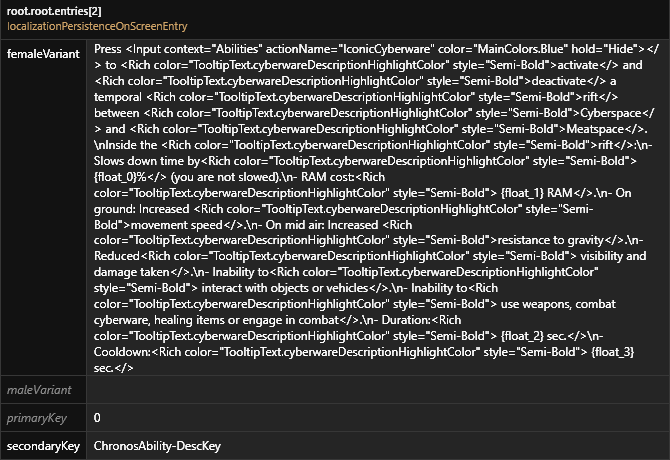Image resolution: width=670 pixels, height=460 pixels.
Task: Click the ChronosAbility-DescKey value field
Action: [x=157, y=445]
